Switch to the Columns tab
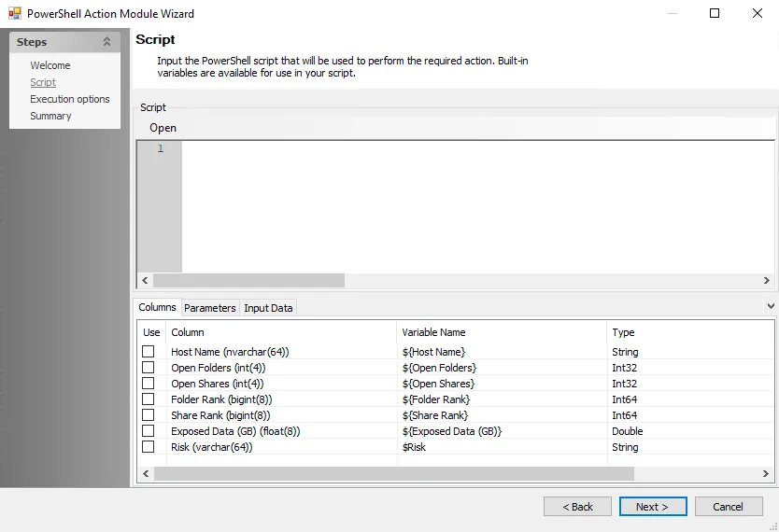Viewport: 779px width, 532px height. pyautogui.click(x=157, y=307)
